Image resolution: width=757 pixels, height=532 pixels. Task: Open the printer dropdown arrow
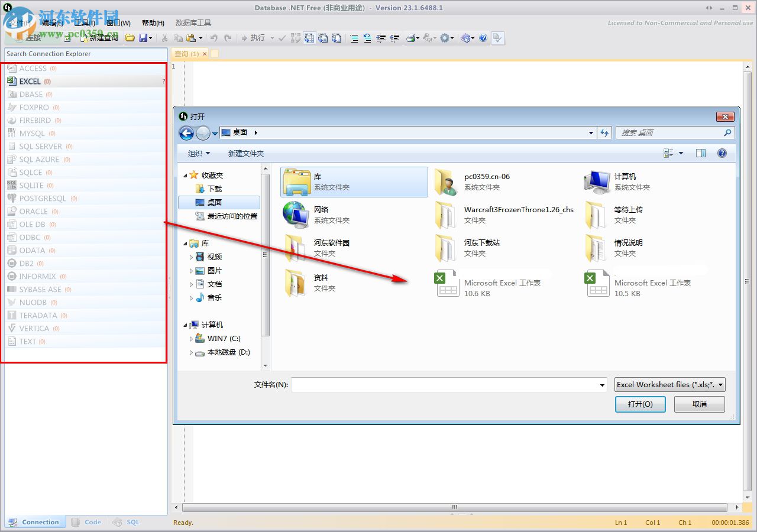[418, 38]
